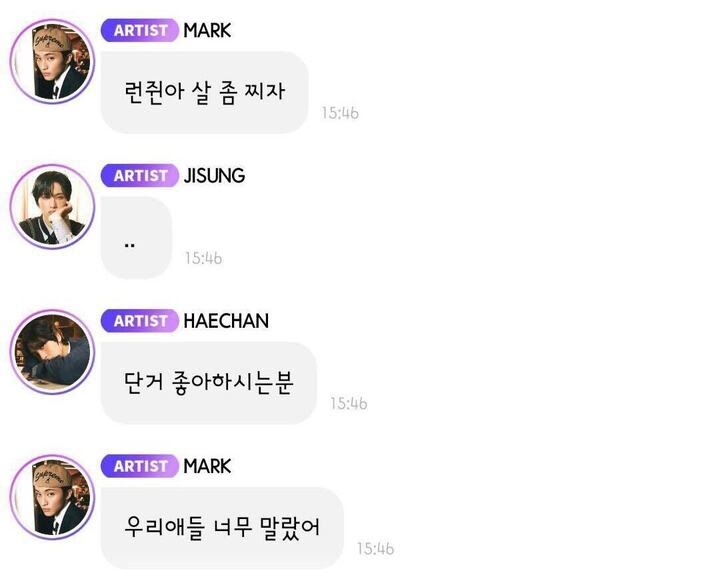The image size is (720, 587).
Task: Open Mark's profile picture in first message
Action: 52,61
